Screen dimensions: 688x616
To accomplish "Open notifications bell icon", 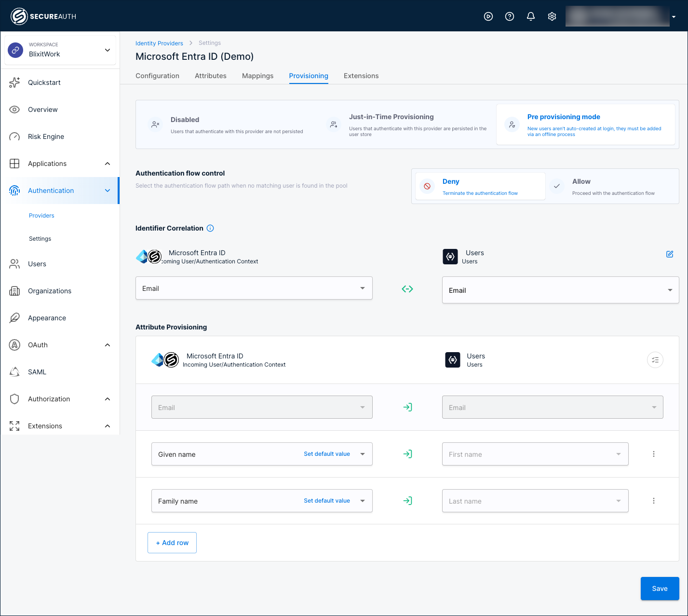I will coord(531,16).
